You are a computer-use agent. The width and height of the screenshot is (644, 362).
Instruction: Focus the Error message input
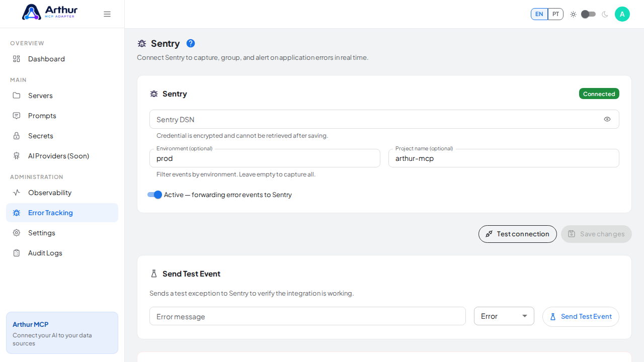point(307,316)
